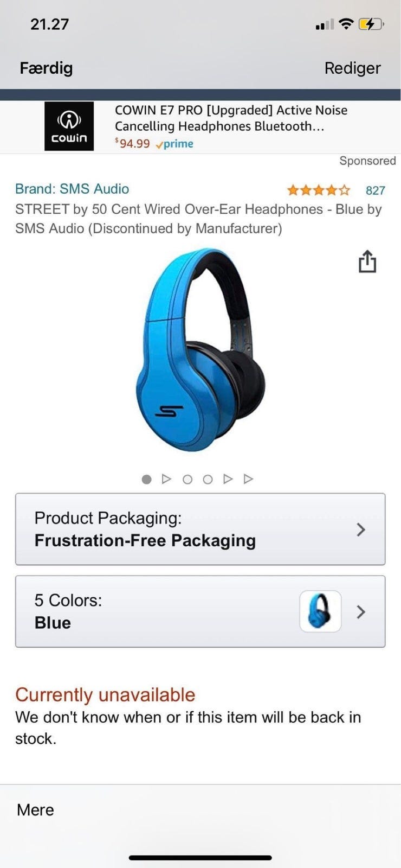Tap the star rating icons
This screenshot has height=868, width=401.
pyautogui.click(x=319, y=190)
